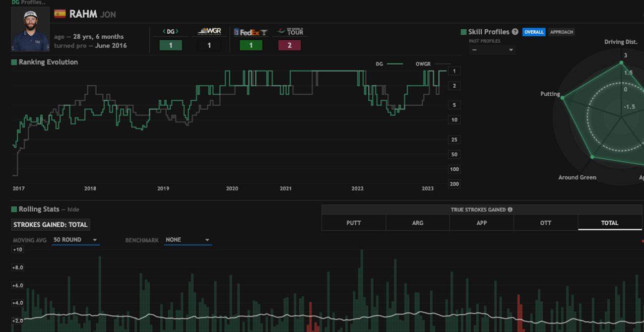Toggle DG line in ranking legend
Image resolution: width=644 pixels, height=332 pixels.
tap(389, 64)
